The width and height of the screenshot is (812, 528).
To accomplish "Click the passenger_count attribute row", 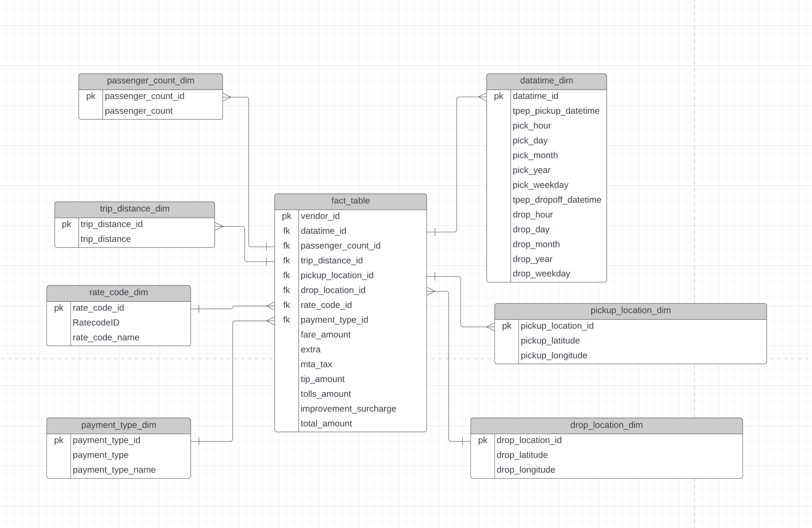I will click(x=138, y=111).
